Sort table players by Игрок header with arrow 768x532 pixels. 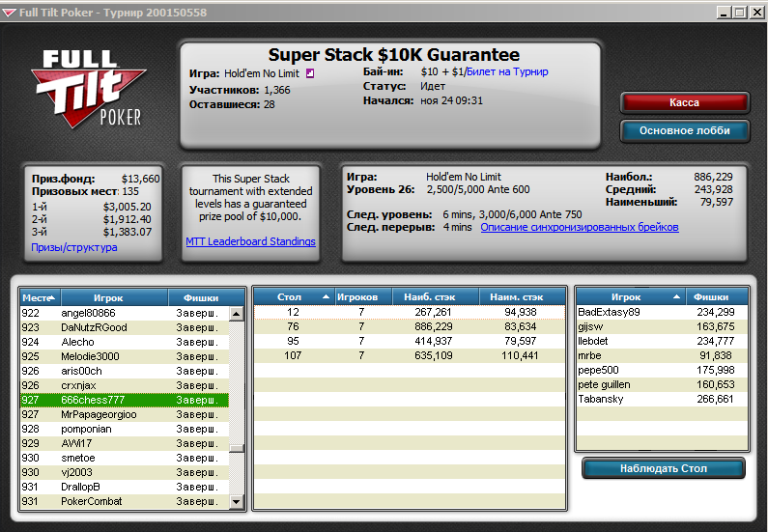(631, 296)
